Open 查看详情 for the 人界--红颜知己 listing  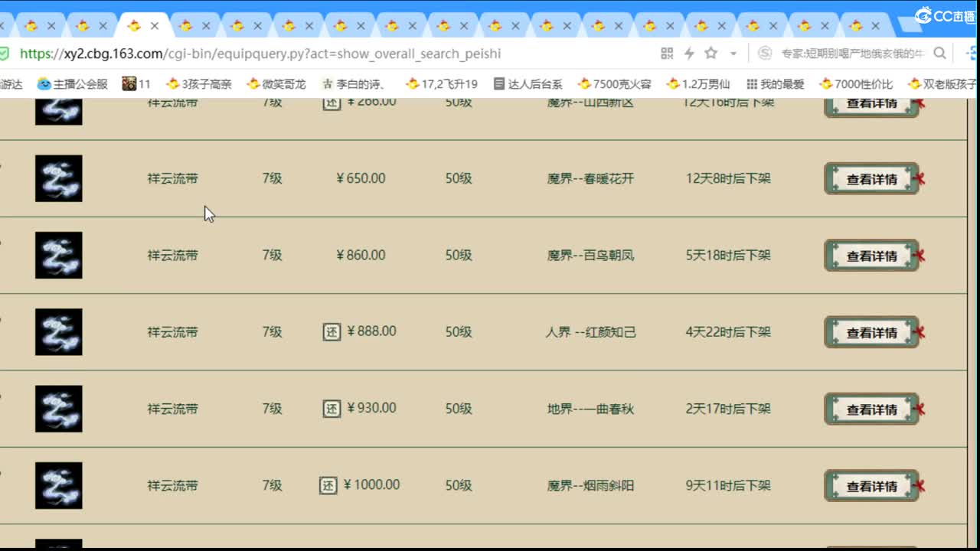click(x=872, y=332)
